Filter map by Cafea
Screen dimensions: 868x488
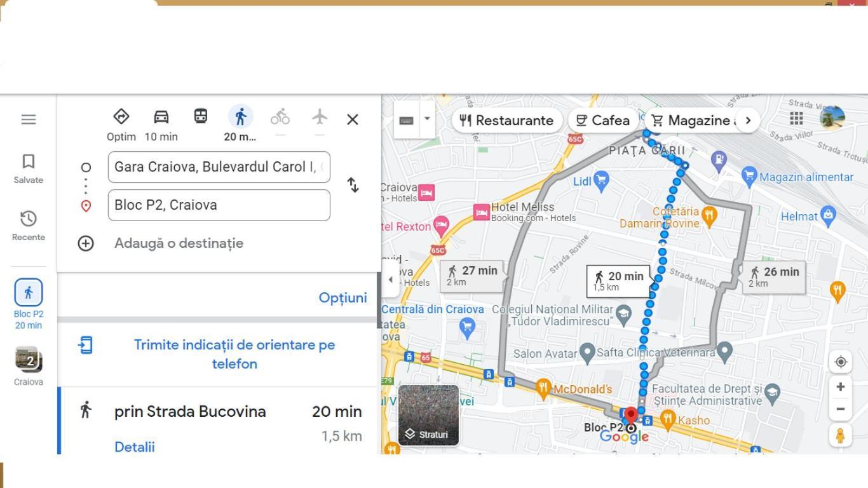coord(602,120)
